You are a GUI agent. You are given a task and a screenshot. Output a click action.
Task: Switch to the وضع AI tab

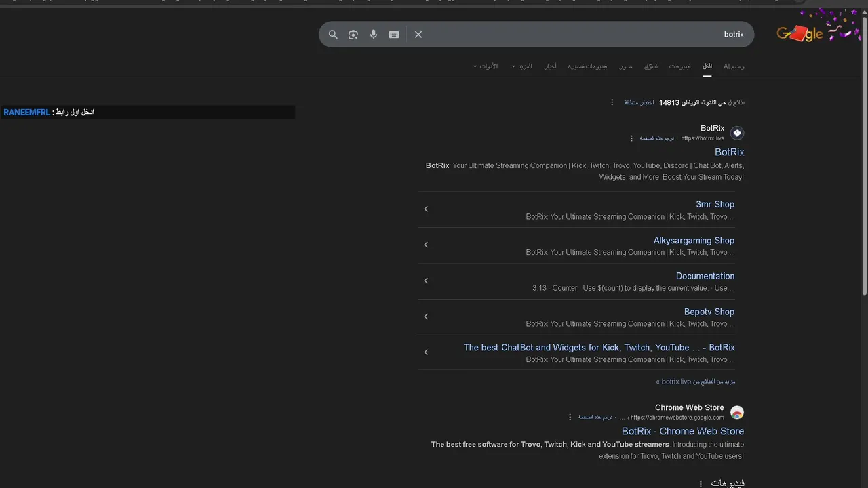[734, 66]
